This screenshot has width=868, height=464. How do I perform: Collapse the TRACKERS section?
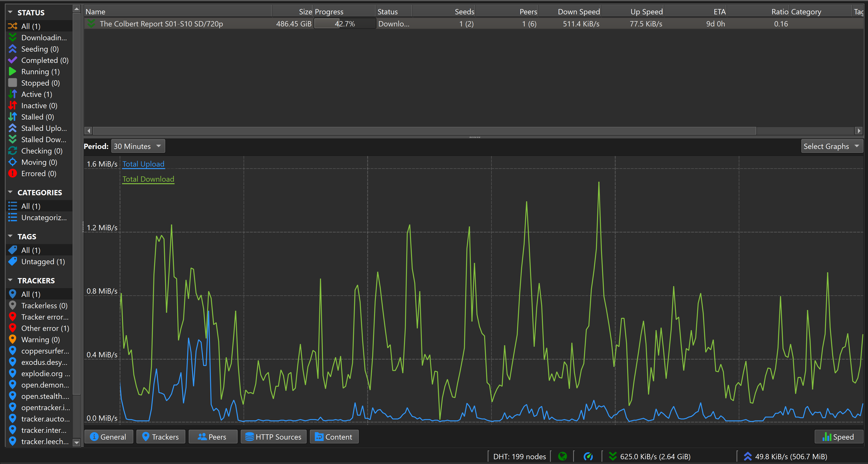pos(11,280)
